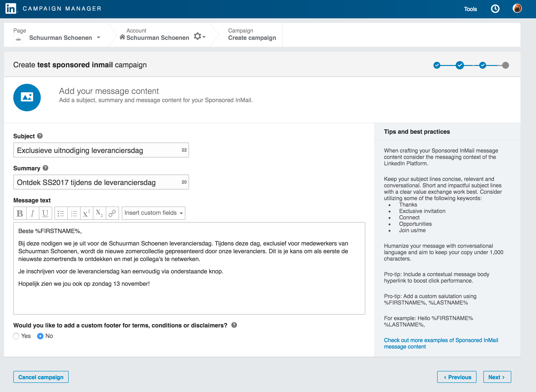The height and width of the screenshot is (392, 536).
Task: Click the second progress step indicator
Action: [x=460, y=65]
